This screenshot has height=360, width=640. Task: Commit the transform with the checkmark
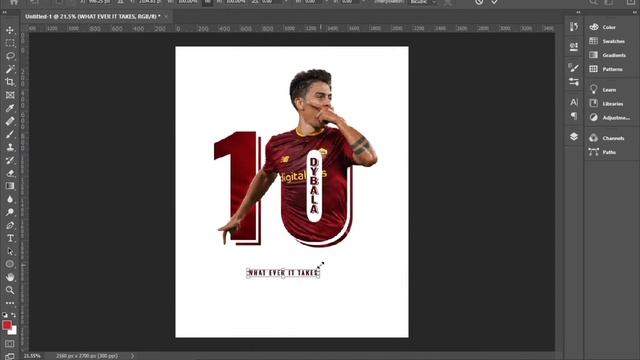494,2
